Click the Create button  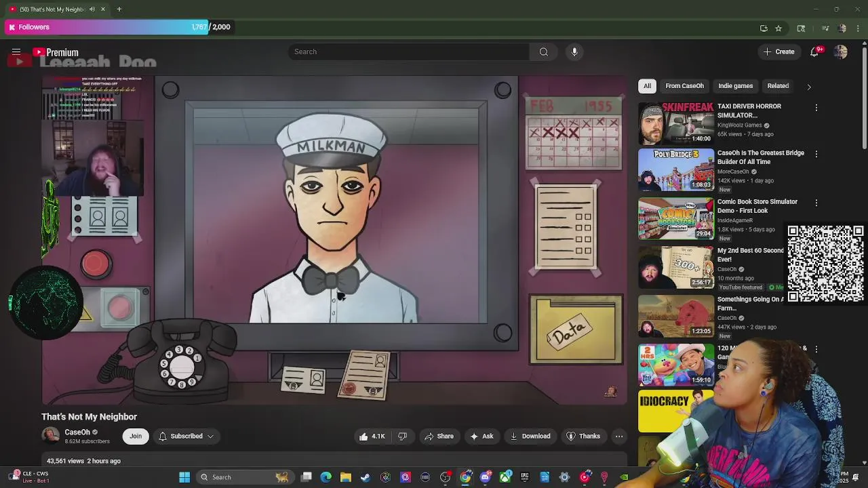(778, 52)
